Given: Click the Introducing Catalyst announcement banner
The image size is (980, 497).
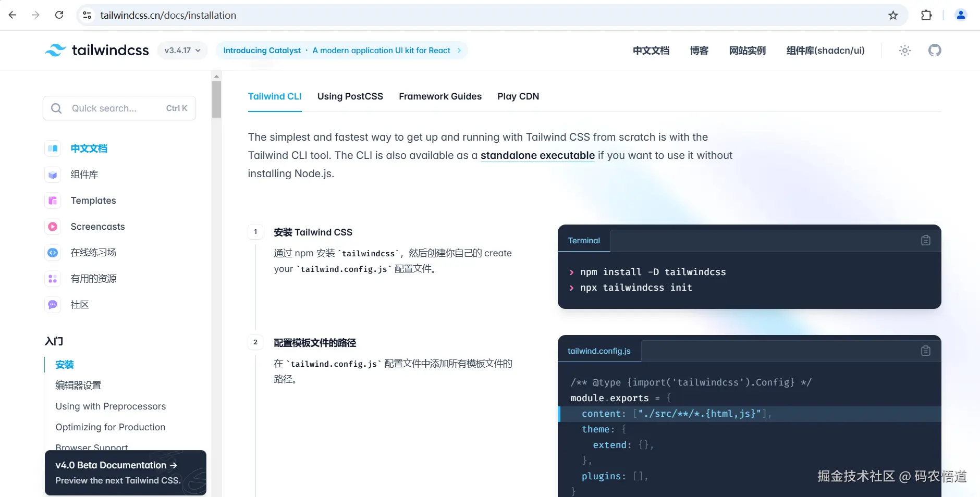Looking at the screenshot, I should [342, 51].
